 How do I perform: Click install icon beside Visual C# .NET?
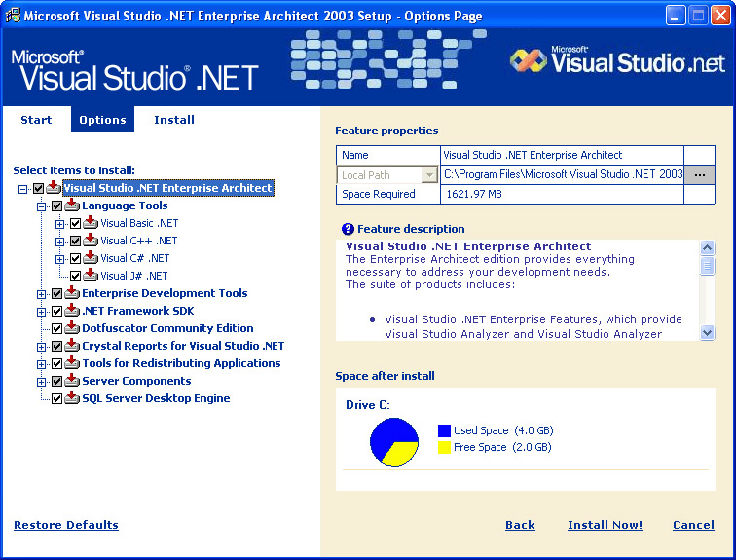91,259
